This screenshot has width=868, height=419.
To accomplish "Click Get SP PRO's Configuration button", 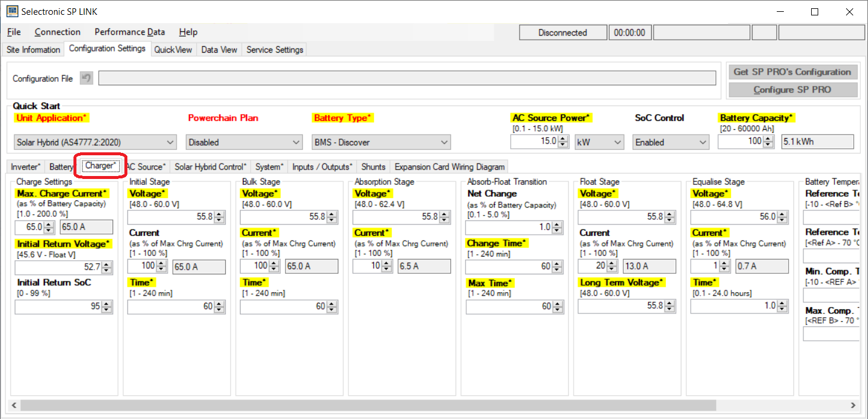I will tap(792, 72).
